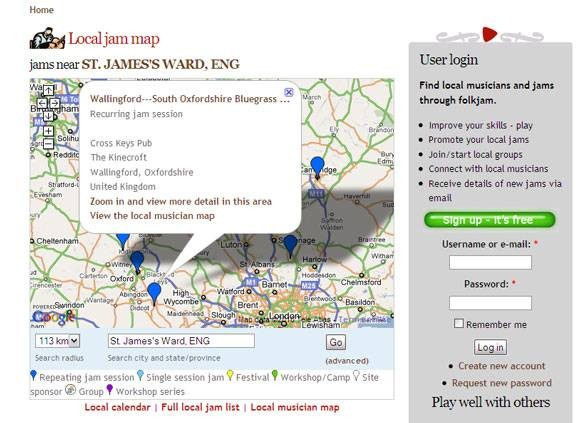Click the 'Cross Keys Pub' venue text

(x=121, y=143)
